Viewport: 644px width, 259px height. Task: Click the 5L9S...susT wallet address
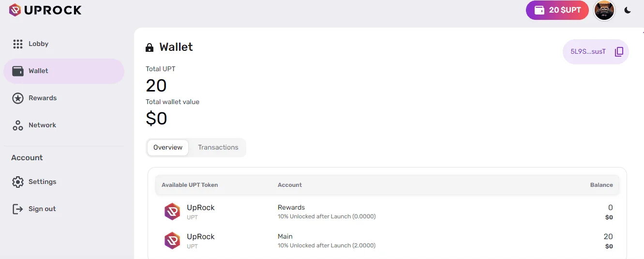click(x=588, y=52)
